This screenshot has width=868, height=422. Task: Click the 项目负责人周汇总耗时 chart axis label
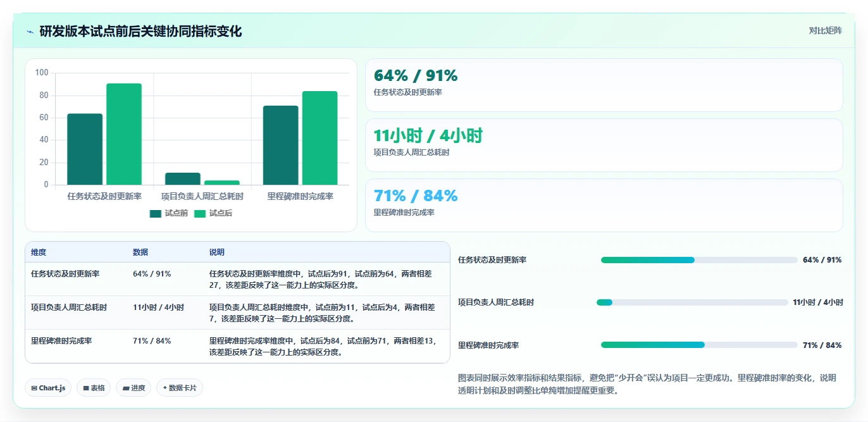tap(202, 197)
